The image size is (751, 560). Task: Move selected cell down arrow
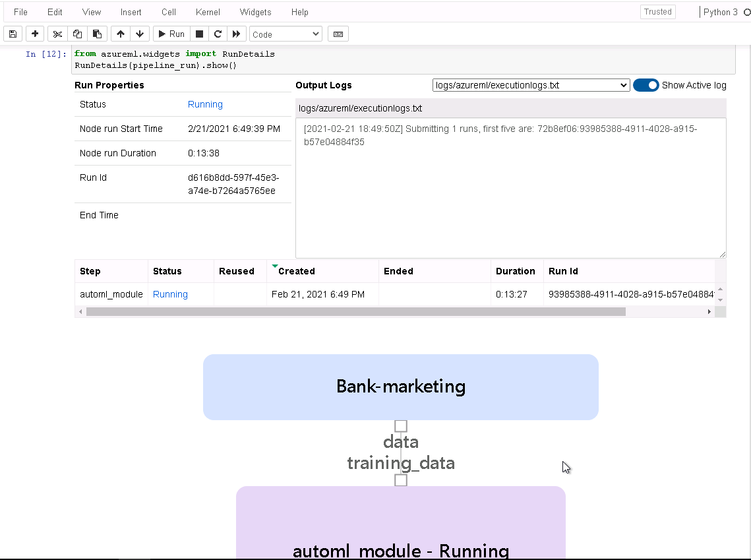click(140, 34)
